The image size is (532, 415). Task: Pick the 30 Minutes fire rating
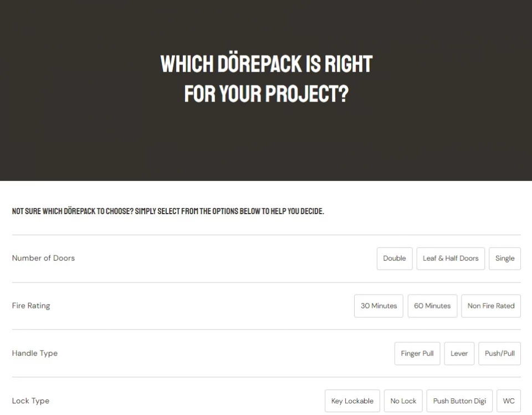pos(378,306)
